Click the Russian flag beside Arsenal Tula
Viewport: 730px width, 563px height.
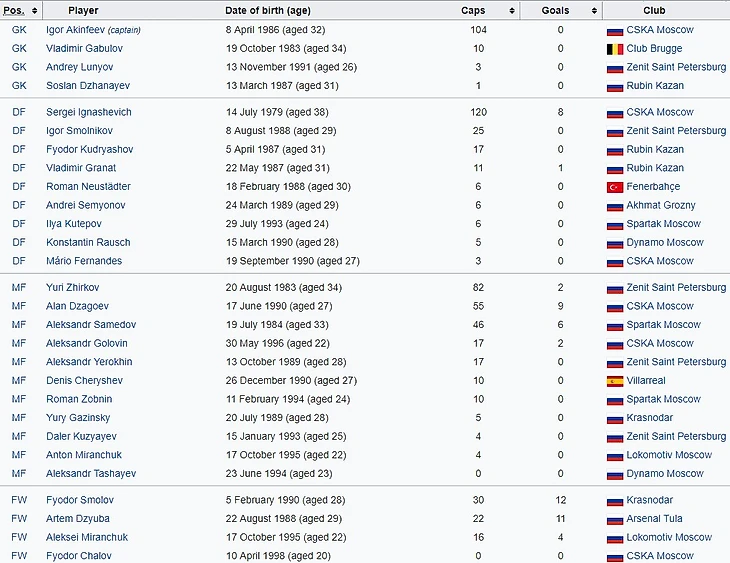pos(615,519)
